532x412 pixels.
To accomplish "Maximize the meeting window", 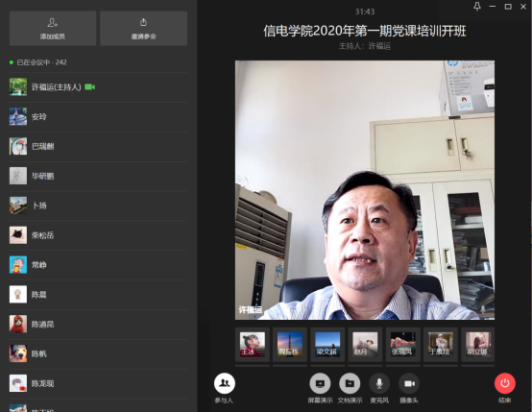I will (x=508, y=7).
